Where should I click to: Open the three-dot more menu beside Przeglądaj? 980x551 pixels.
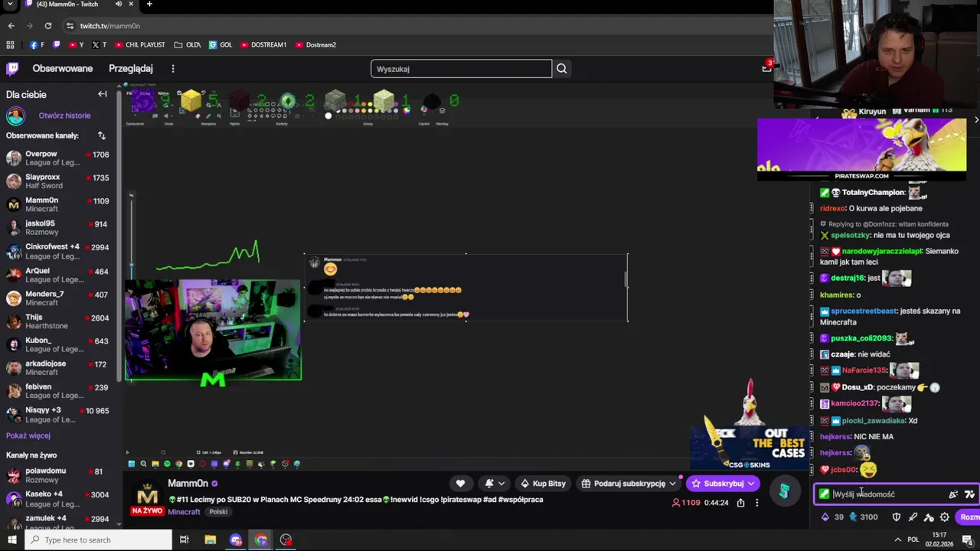[x=173, y=69]
